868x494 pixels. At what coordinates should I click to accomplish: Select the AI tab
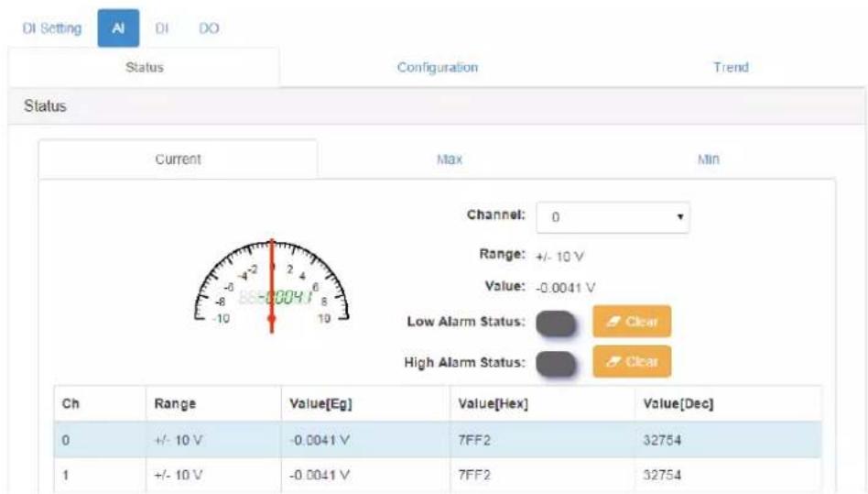118,28
